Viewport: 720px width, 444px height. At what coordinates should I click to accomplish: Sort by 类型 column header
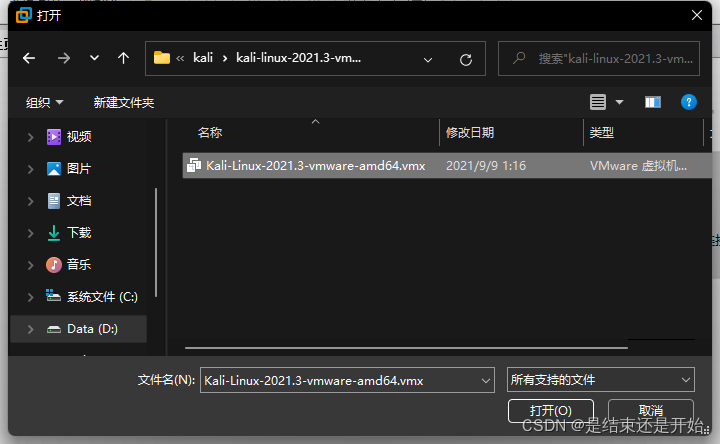pyautogui.click(x=602, y=133)
